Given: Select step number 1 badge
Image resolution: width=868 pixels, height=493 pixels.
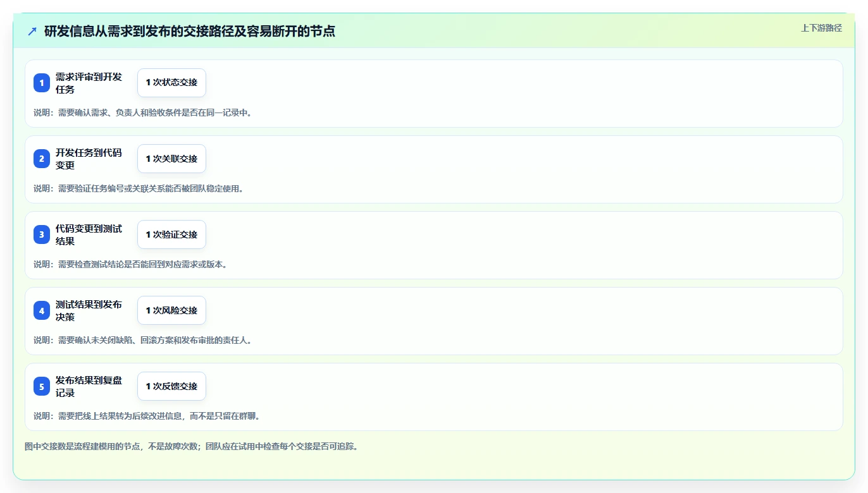Looking at the screenshot, I should pyautogui.click(x=42, y=83).
